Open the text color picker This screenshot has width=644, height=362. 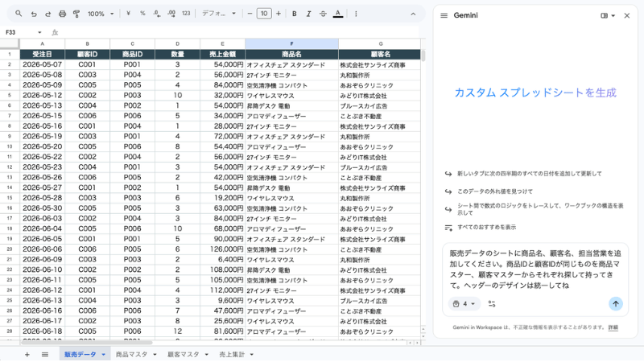[x=337, y=14]
